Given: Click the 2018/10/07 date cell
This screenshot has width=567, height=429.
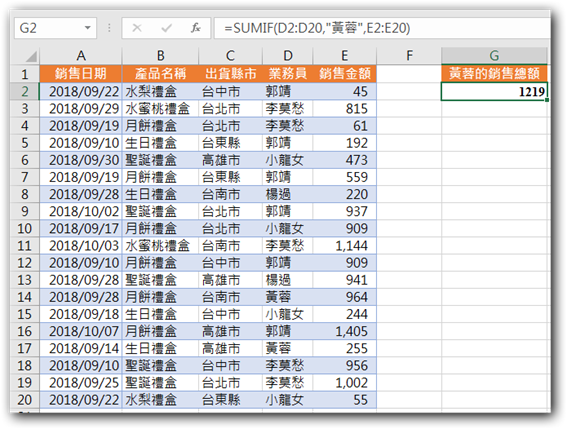Looking at the screenshot, I should (81, 331).
